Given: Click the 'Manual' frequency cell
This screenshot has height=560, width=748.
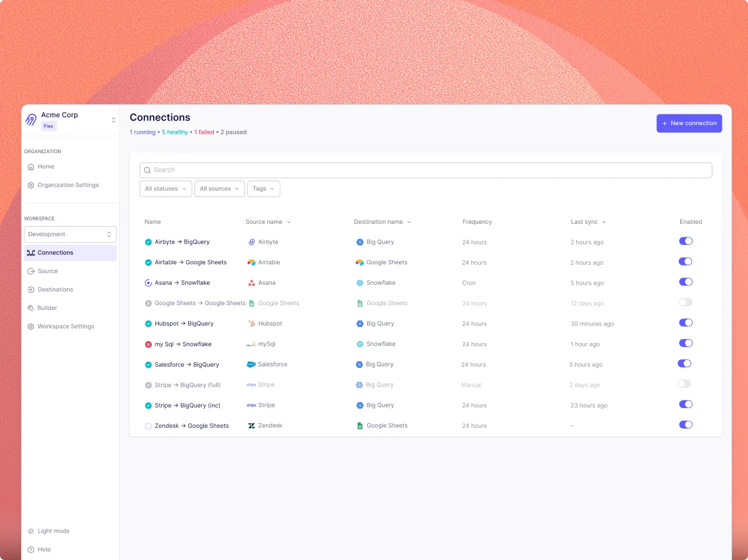Looking at the screenshot, I should [471, 385].
